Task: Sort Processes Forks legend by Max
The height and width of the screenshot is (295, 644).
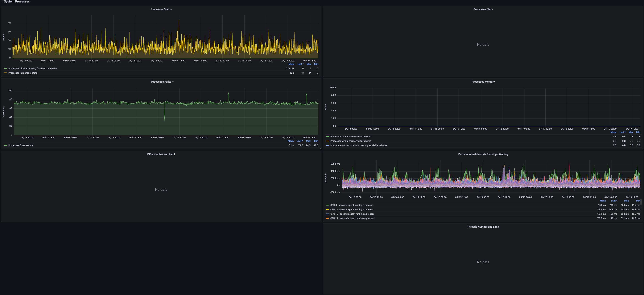Action: tap(308, 141)
